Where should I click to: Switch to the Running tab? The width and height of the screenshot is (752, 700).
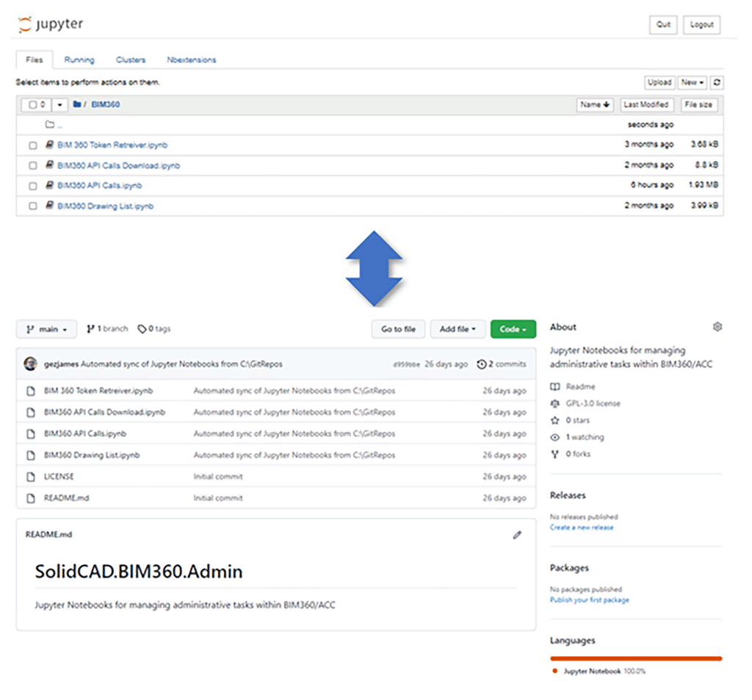click(x=79, y=59)
